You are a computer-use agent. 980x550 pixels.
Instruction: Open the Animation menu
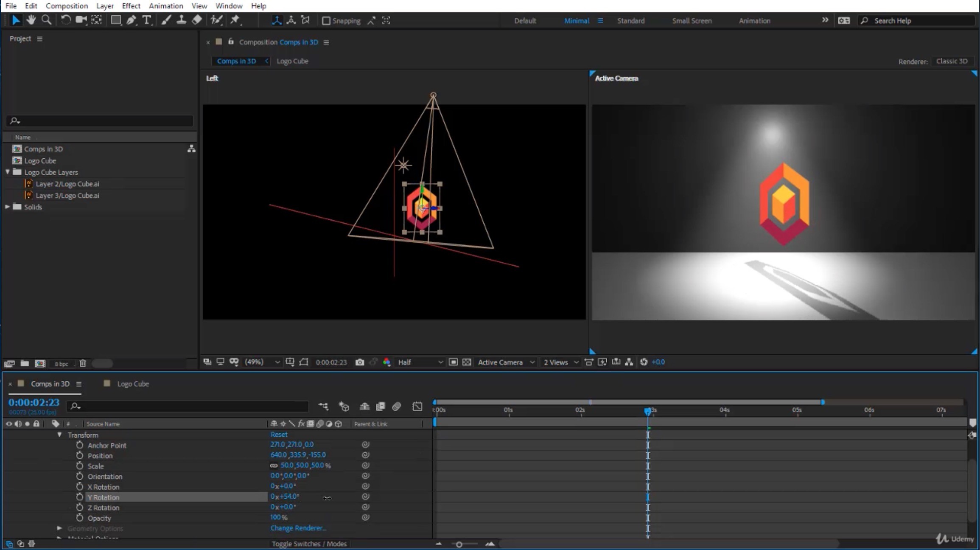click(166, 6)
